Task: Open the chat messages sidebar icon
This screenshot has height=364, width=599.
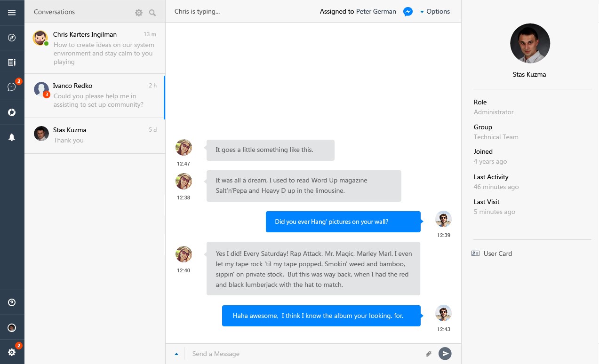Action: [12, 87]
